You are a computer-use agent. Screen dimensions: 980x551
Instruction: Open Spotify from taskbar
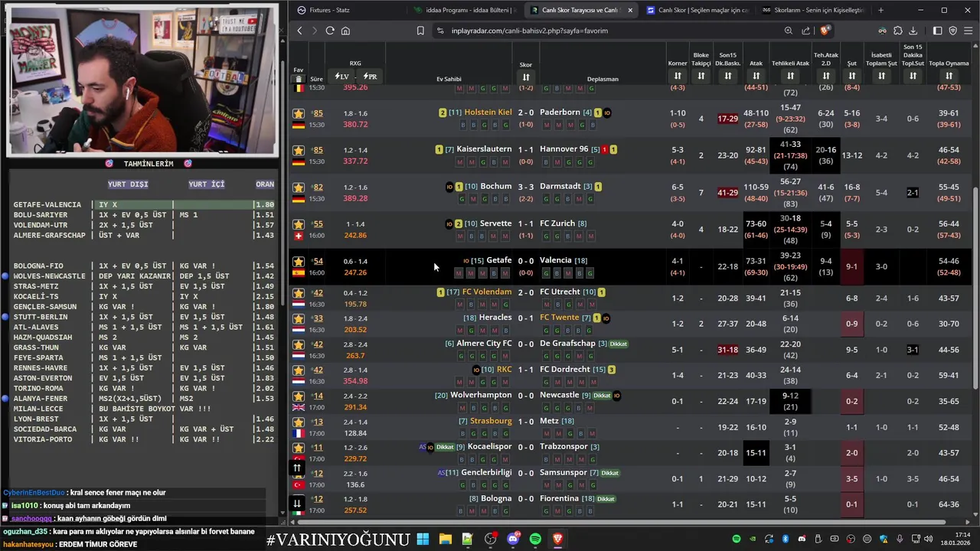tap(535, 539)
